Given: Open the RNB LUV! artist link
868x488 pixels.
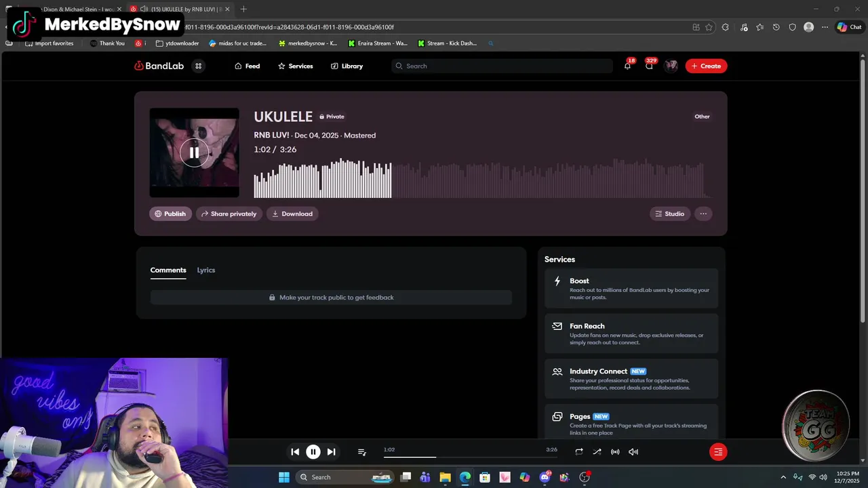Looking at the screenshot, I should click(x=271, y=135).
